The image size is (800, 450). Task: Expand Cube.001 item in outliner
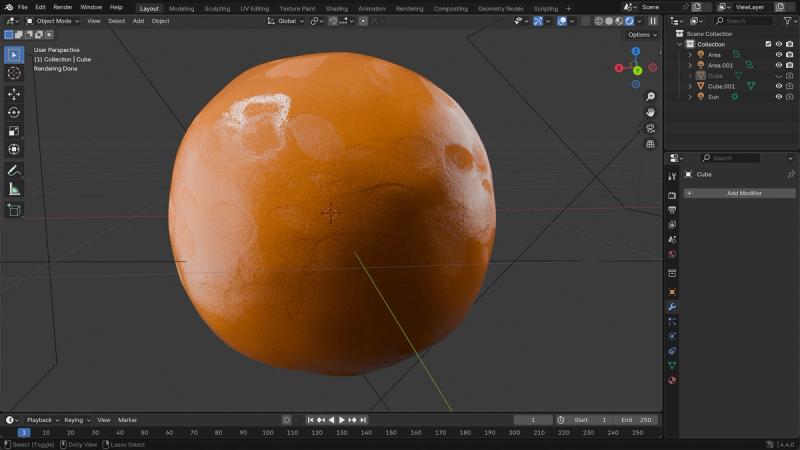point(690,86)
